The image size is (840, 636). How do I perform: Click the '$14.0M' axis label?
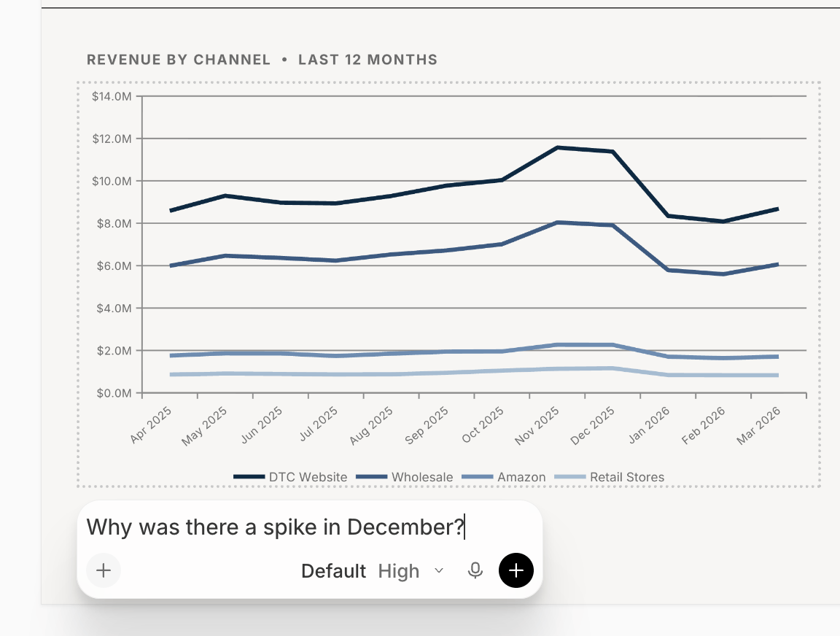coord(112,96)
